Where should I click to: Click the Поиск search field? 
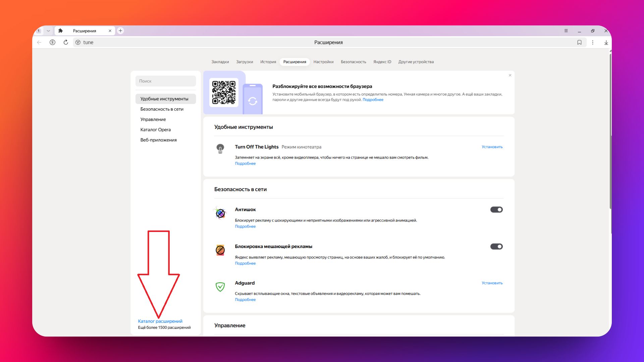click(x=166, y=81)
